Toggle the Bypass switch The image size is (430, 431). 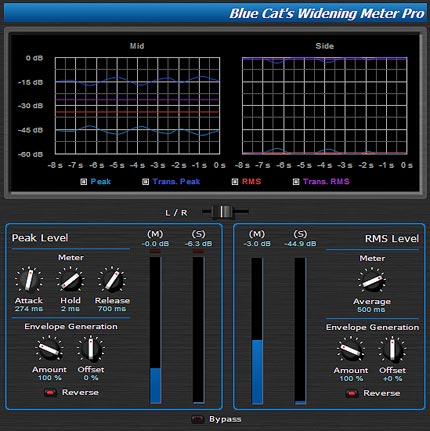(x=197, y=419)
